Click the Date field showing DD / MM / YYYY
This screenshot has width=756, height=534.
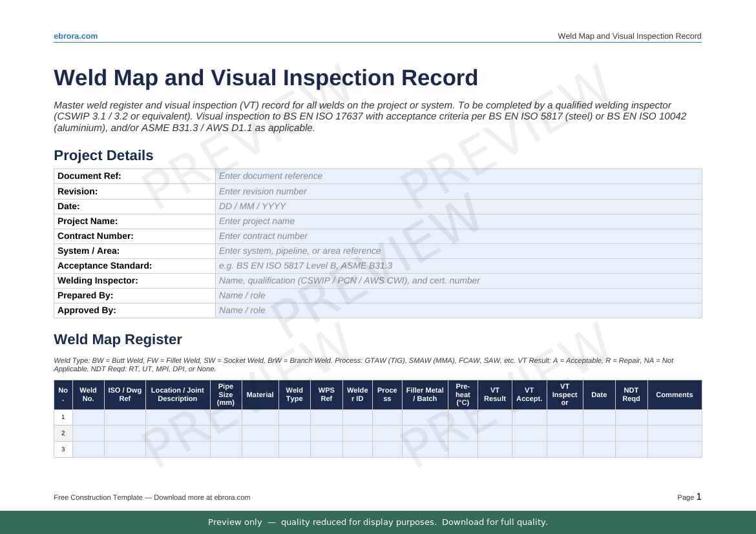tap(457, 206)
